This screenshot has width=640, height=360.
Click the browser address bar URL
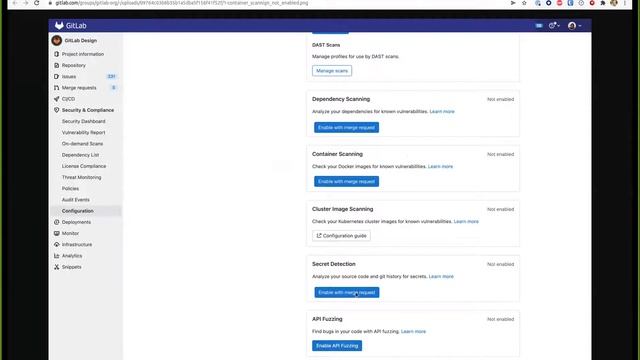[182, 3]
